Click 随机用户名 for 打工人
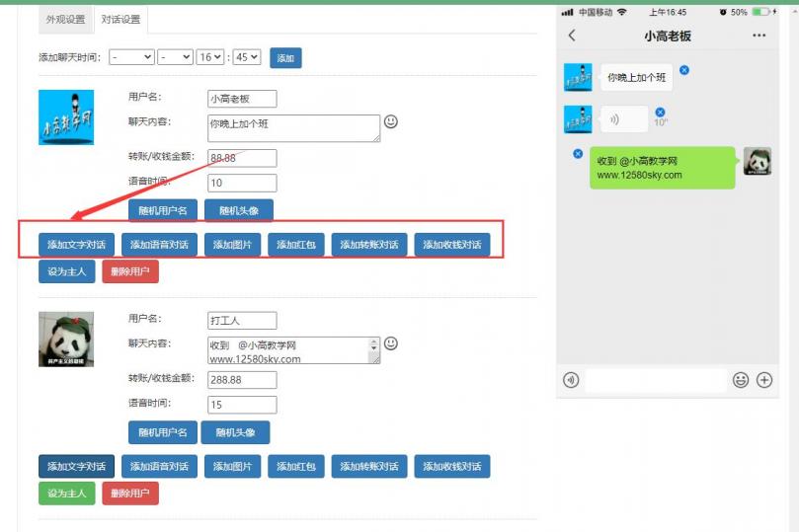This screenshot has height=532, width=799. 163,432
